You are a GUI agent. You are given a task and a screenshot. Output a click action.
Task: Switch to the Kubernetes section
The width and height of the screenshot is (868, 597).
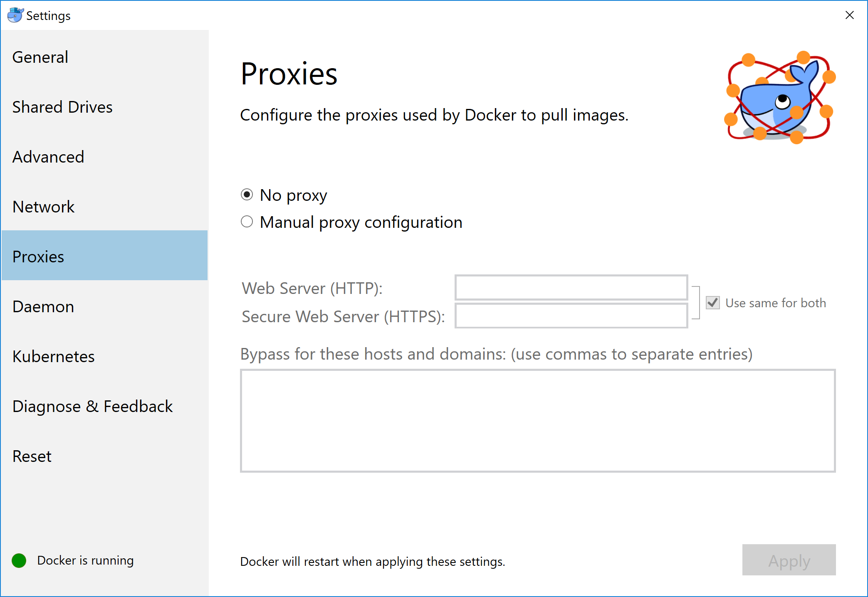(54, 356)
